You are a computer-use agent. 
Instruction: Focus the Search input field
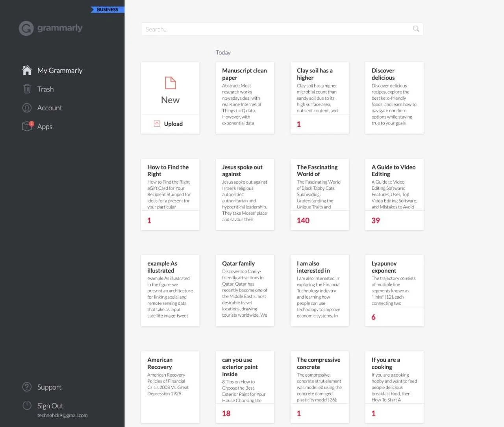click(282, 29)
